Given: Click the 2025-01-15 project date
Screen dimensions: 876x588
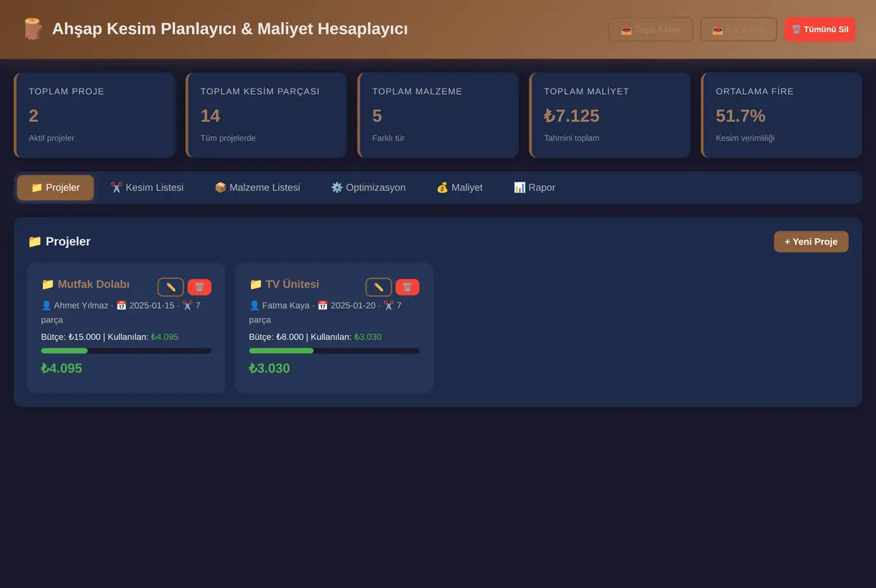Looking at the screenshot, I should (x=152, y=306).
